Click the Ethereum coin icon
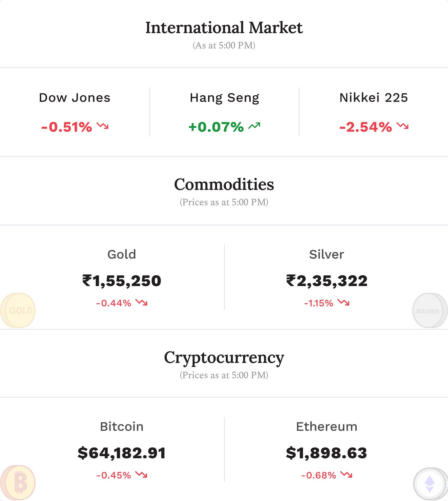Image resolution: width=448 pixels, height=501 pixels. 430,484
